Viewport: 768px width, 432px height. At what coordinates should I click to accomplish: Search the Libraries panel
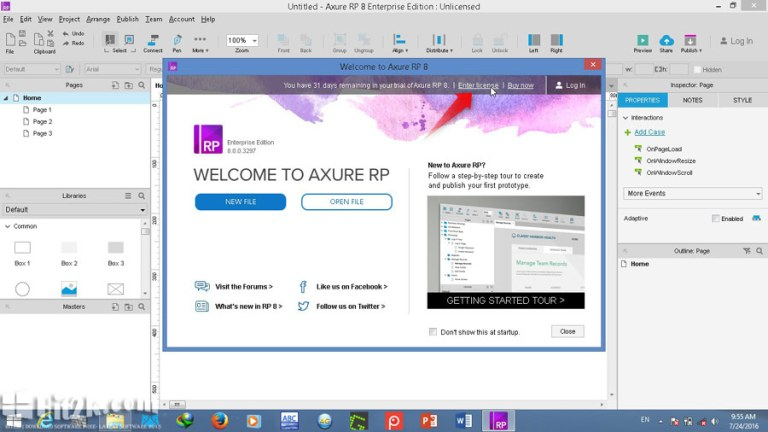[x=142, y=195]
